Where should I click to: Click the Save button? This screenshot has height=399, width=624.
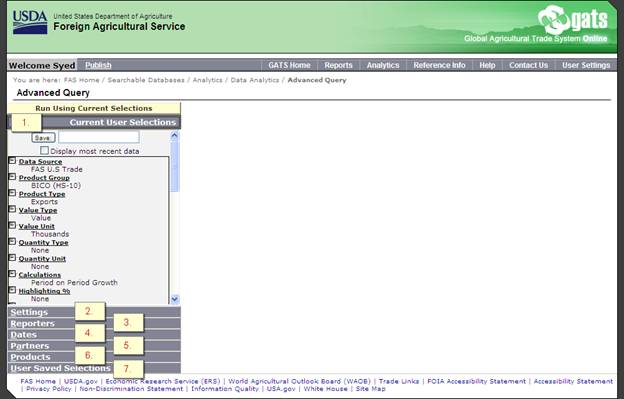(43, 138)
